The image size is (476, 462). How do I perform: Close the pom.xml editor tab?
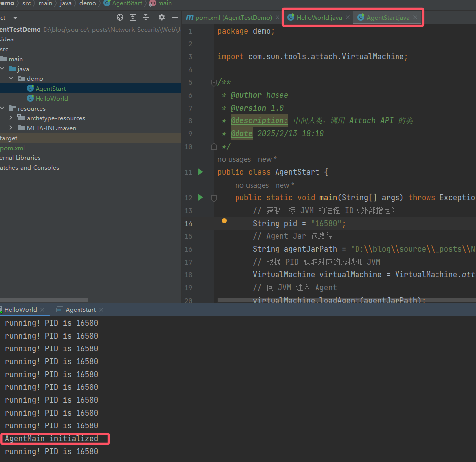pyautogui.click(x=277, y=18)
